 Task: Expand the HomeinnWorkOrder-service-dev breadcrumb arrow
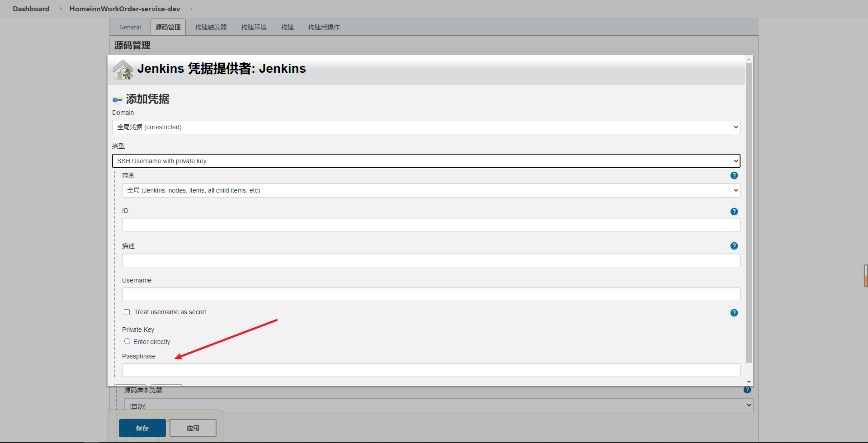click(191, 9)
